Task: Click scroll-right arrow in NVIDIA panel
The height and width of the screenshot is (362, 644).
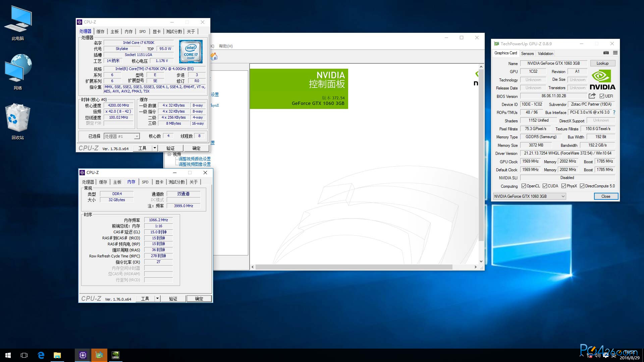Action: tap(475, 267)
